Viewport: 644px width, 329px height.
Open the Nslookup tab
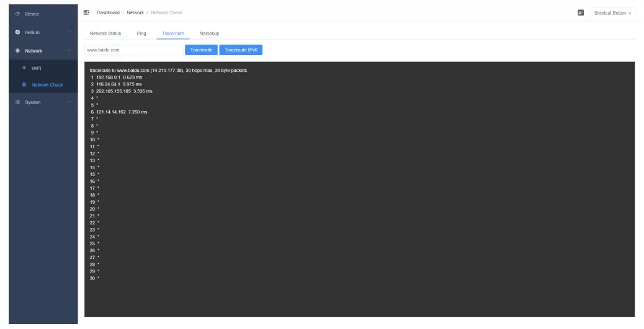[x=210, y=33]
